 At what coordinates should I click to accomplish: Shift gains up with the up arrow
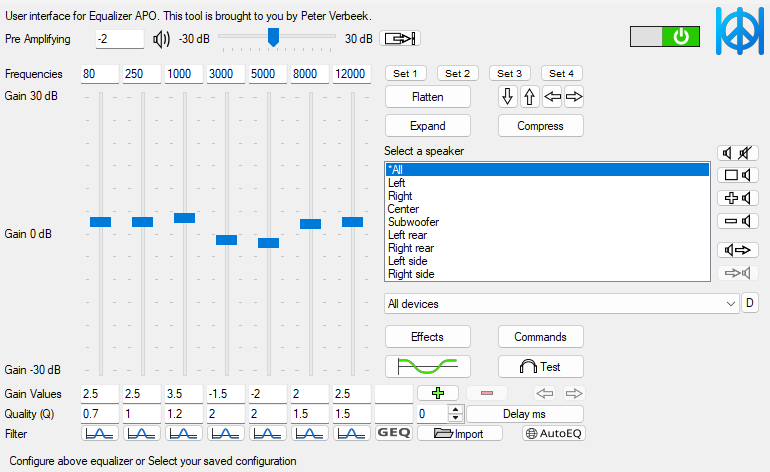(x=529, y=97)
